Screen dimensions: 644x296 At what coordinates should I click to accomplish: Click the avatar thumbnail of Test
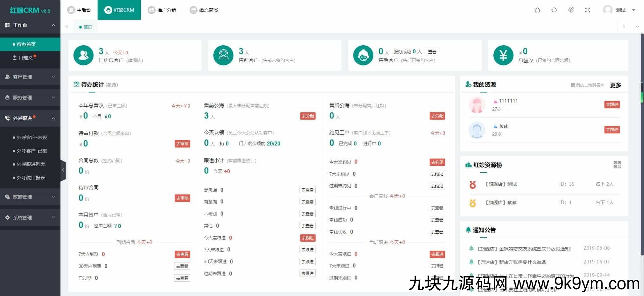[477, 130]
